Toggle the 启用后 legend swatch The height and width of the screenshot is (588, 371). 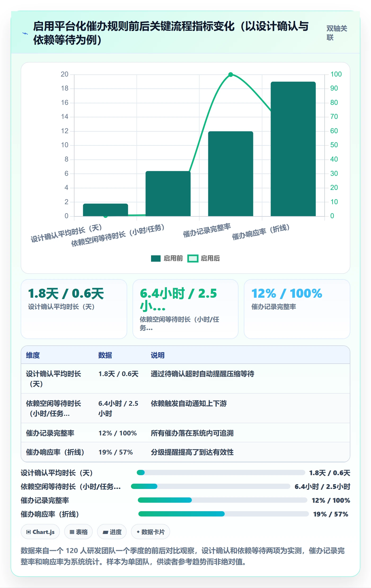(193, 259)
